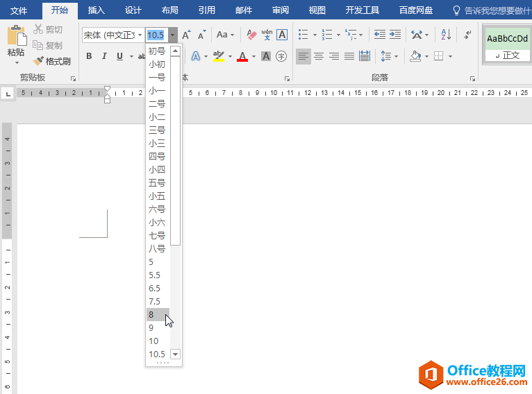The image size is (532, 394).
Task: Open font color dropdown arrow
Action: (253, 57)
